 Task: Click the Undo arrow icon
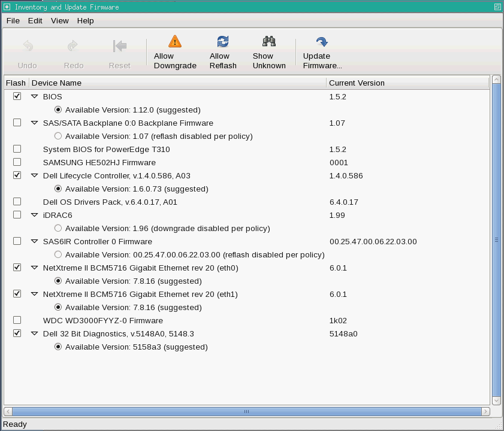pyautogui.click(x=28, y=45)
